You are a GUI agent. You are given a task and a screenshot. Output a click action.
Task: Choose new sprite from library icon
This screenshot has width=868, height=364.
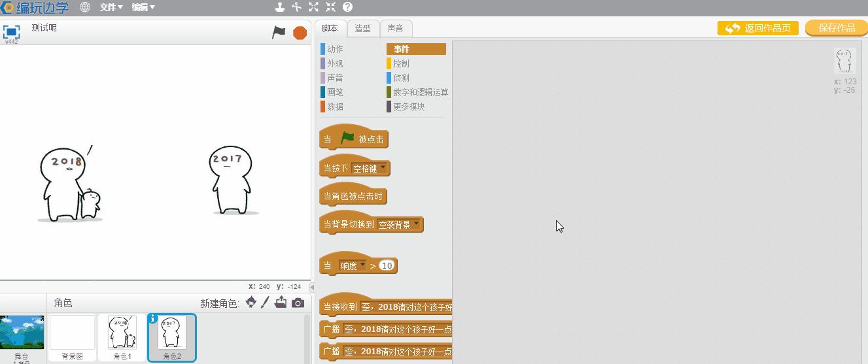(251, 303)
